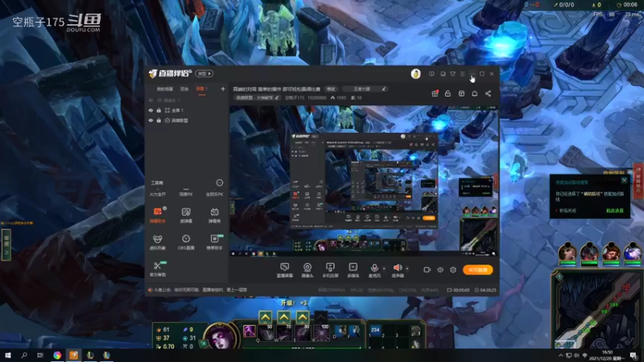The image size is (644, 362).
Task: Open the 弹幕助手 tool
Action: [158, 215]
